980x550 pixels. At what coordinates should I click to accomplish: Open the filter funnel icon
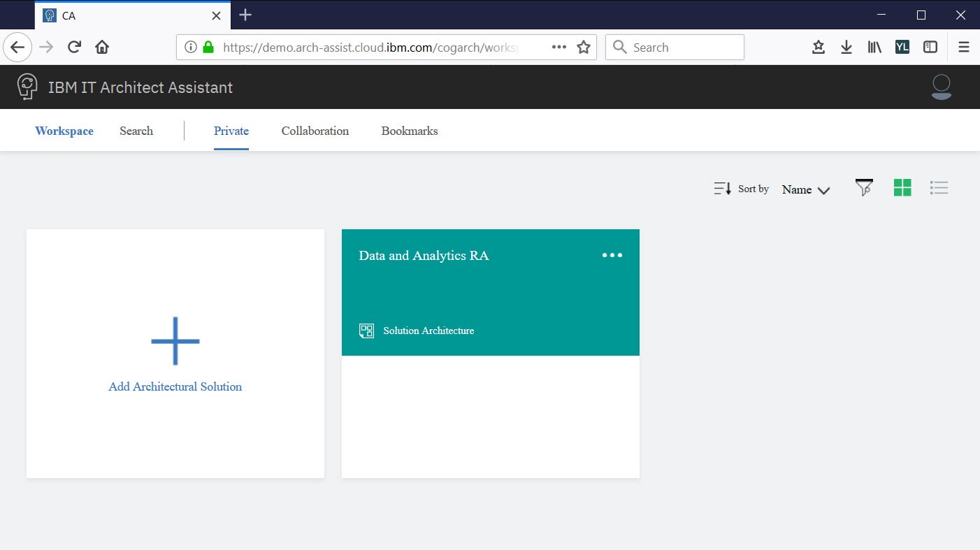tap(864, 188)
